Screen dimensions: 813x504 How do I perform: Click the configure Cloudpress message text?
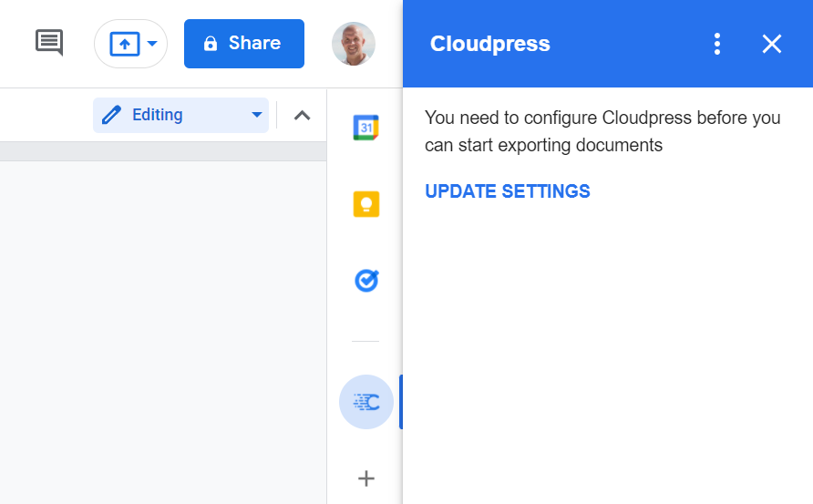(602, 131)
